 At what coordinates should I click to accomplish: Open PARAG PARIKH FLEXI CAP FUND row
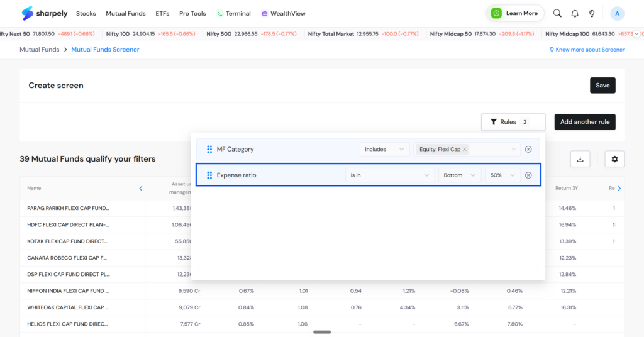[68, 209]
